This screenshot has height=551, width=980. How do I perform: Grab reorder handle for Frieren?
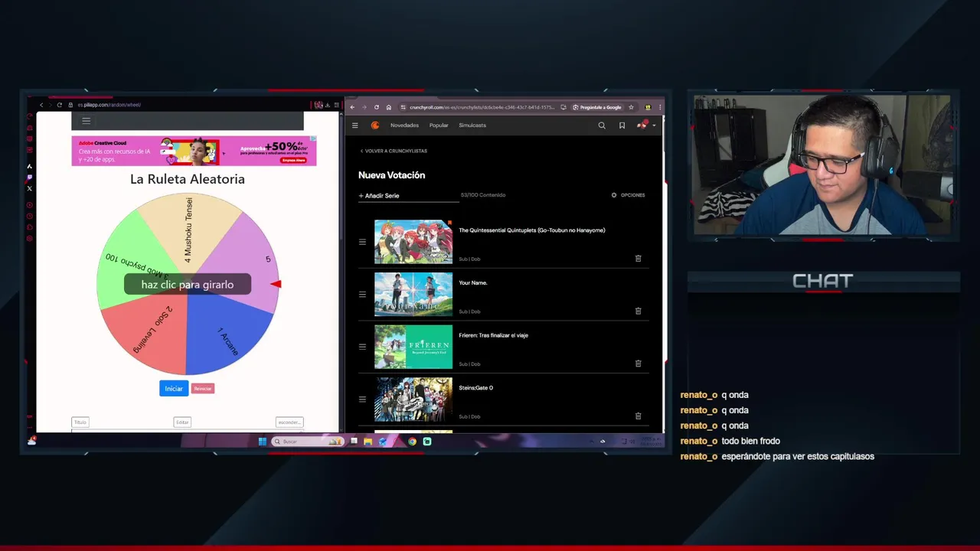click(x=362, y=347)
